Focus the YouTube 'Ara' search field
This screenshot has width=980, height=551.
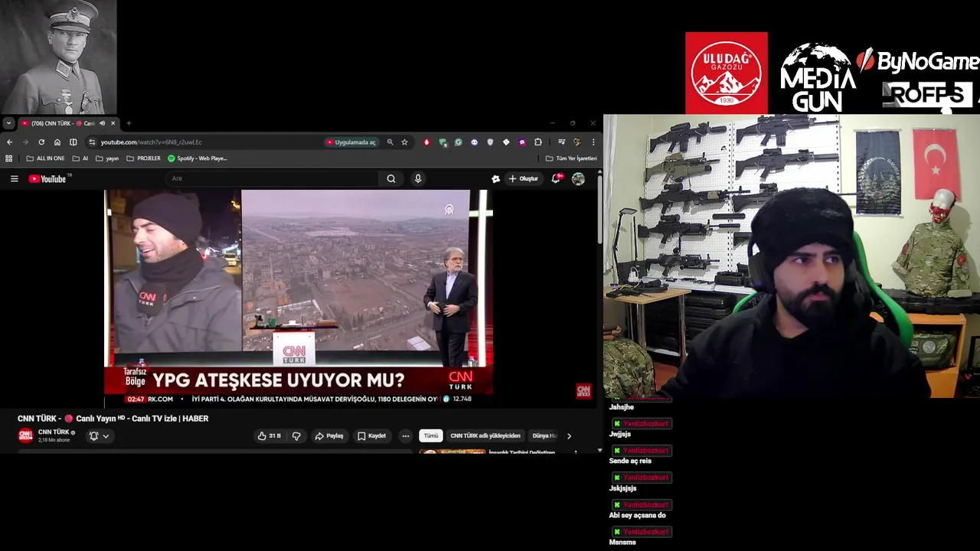[x=272, y=178]
